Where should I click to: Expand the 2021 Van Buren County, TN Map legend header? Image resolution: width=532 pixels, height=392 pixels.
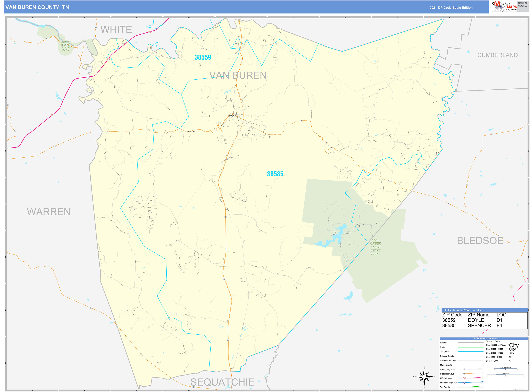484,339
